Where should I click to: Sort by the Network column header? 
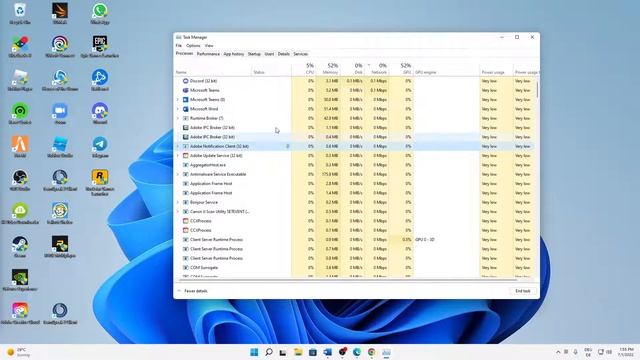click(376, 69)
